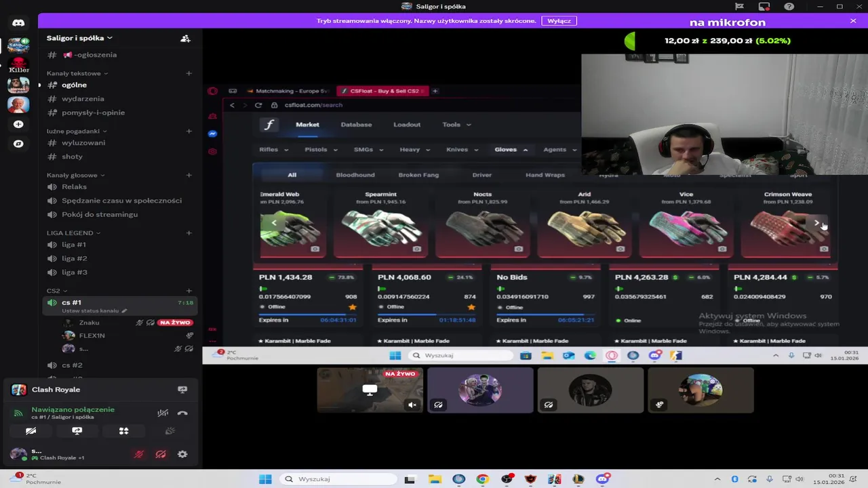Click the CSFloat logo in streamed browser

click(269, 125)
